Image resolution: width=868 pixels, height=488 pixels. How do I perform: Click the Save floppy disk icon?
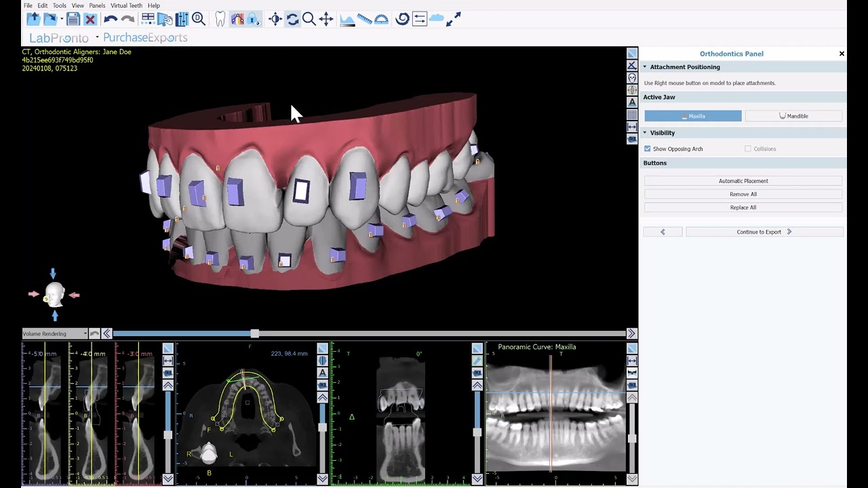click(x=73, y=20)
